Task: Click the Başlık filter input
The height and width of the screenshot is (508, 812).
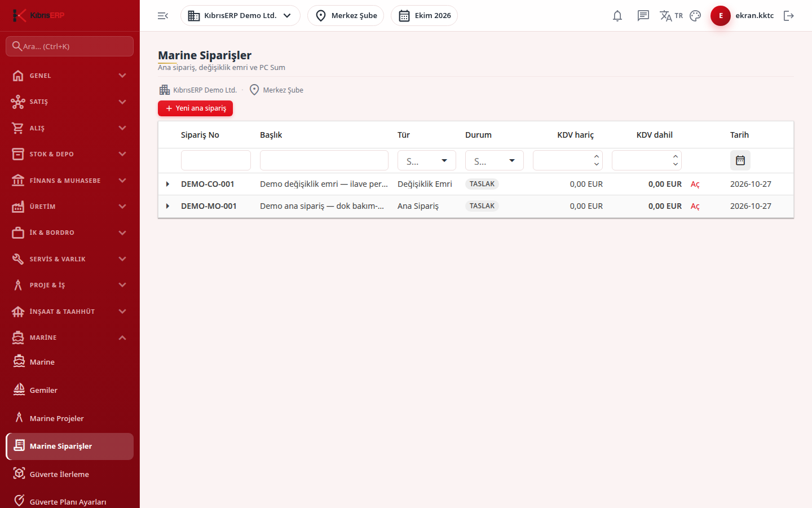Action: (x=324, y=160)
